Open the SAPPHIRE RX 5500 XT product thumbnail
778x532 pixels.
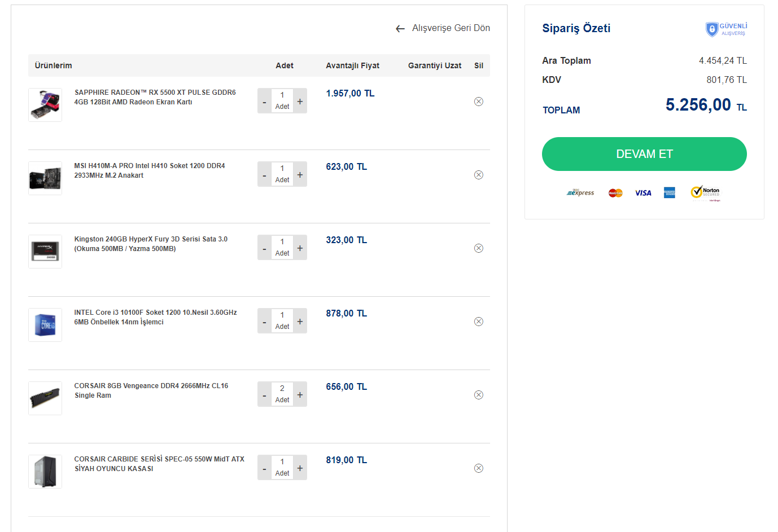45,105
